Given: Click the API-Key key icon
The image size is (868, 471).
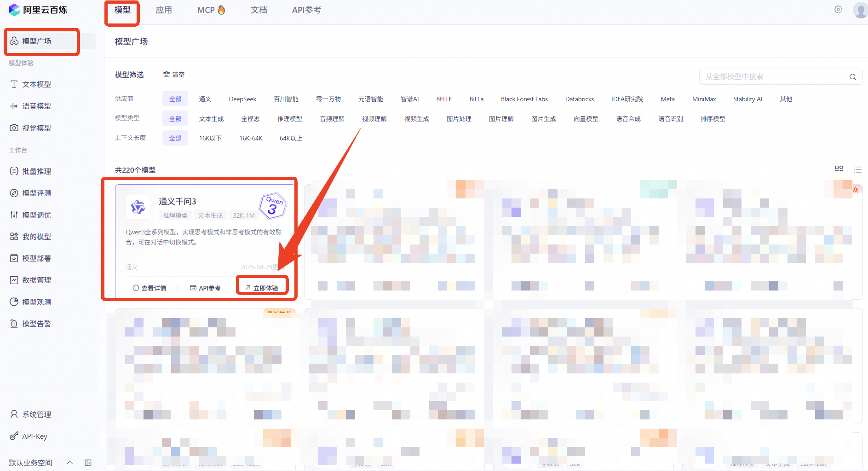Looking at the screenshot, I should [x=14, y=436].
